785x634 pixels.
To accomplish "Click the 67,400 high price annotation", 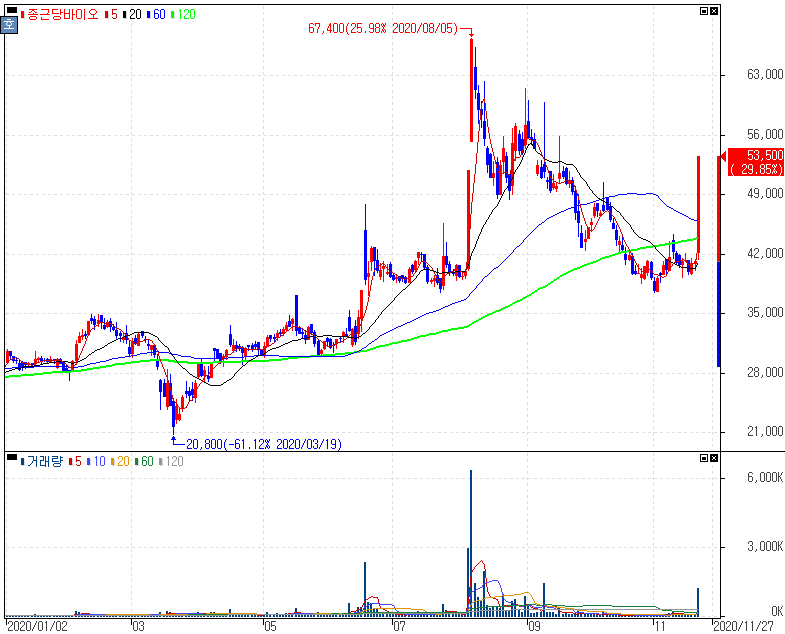I will tap(383, 29).
